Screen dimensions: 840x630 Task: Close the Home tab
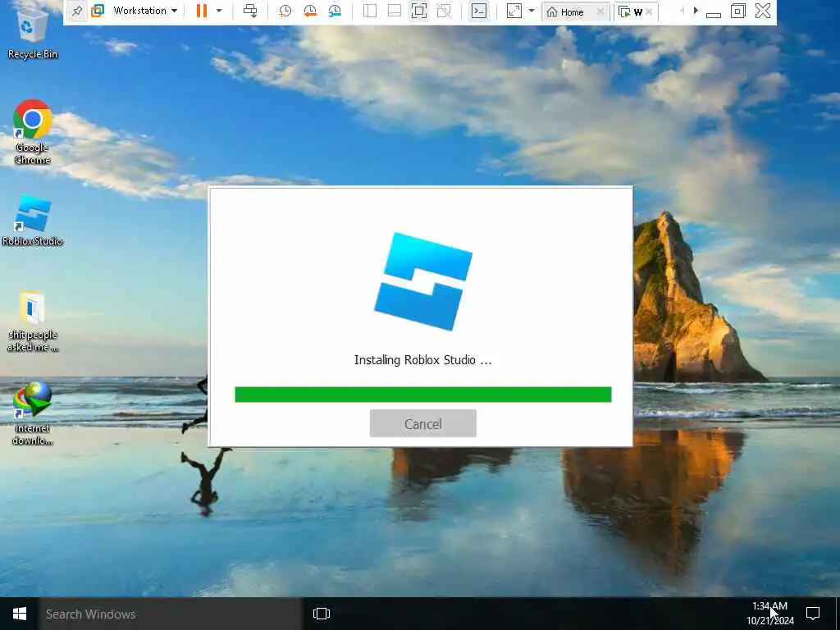click(x=600, y=11)
